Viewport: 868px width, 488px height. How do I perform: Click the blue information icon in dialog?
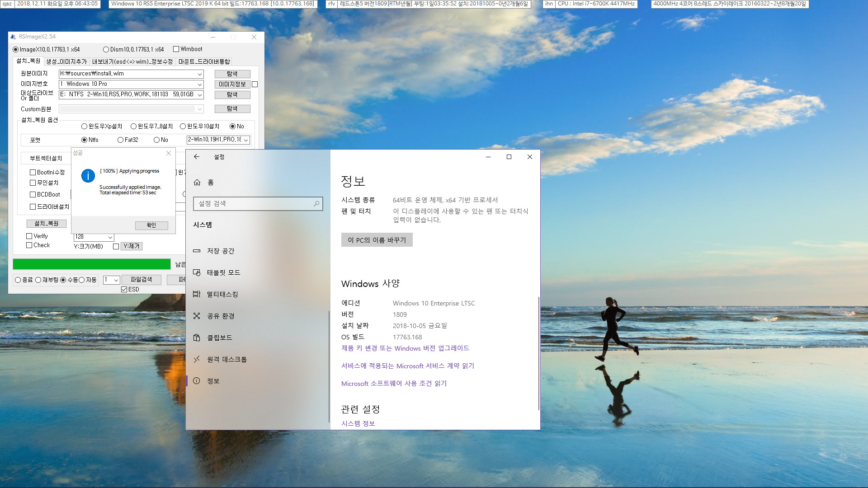(88, 176)
